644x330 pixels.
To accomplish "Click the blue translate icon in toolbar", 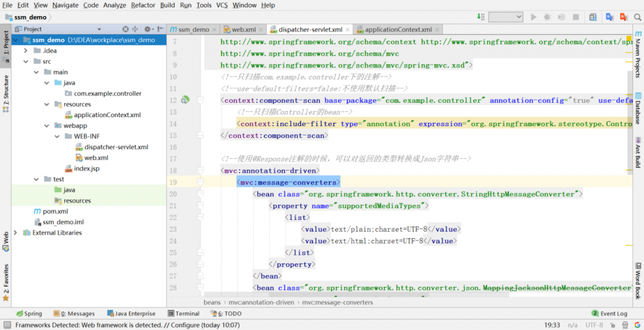I will [x=609, y=17].
